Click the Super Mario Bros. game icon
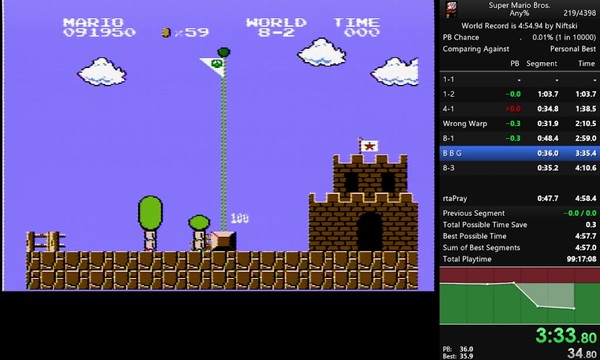This screenshot has width=600, height=360. [x=451, y=9]
